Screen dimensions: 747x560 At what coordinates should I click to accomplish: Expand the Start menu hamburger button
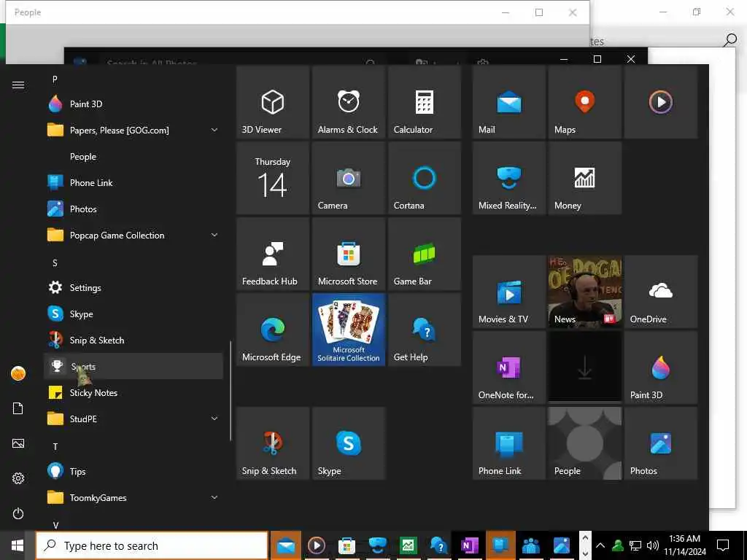(x=18, y=85)
